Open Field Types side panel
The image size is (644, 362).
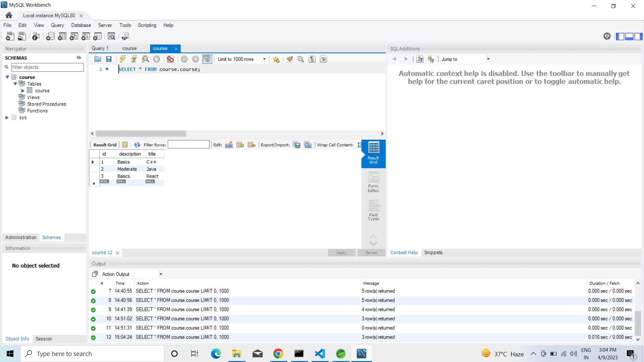point(373,210)
